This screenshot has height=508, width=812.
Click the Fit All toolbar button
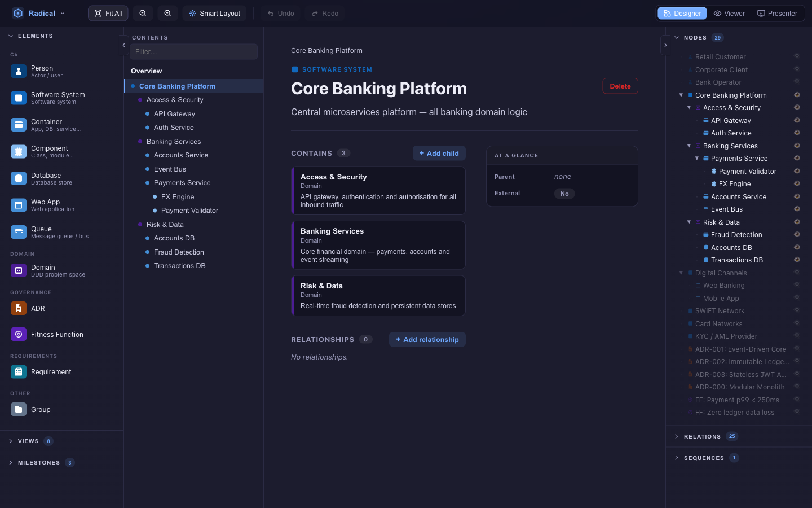click(108, 14)
